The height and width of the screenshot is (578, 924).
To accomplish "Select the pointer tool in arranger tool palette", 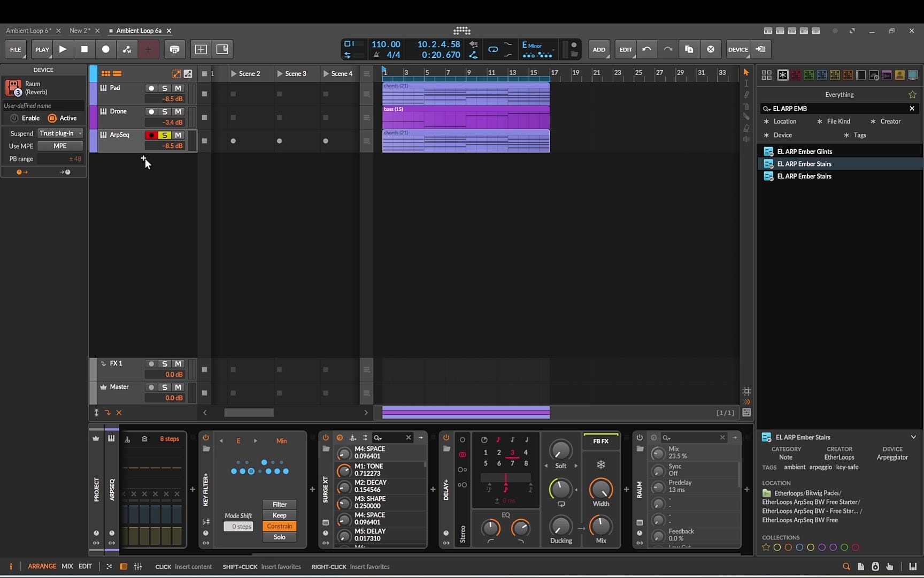I will click(746, 72).
